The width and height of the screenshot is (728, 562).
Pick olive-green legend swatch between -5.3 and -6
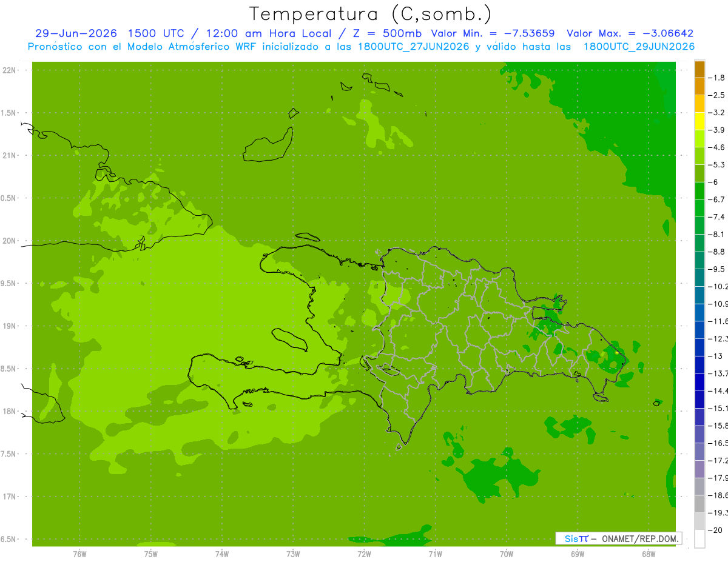click(699, 173)
